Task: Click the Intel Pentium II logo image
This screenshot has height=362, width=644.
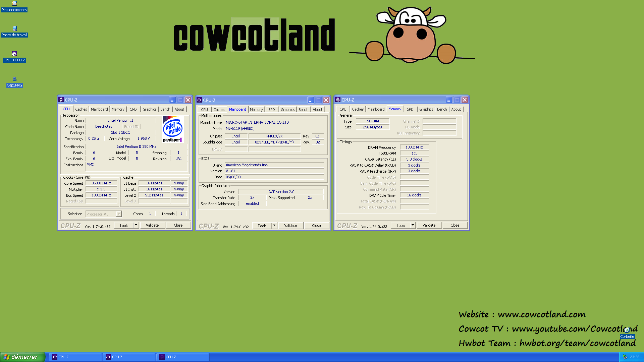Action: click(173, 129)
